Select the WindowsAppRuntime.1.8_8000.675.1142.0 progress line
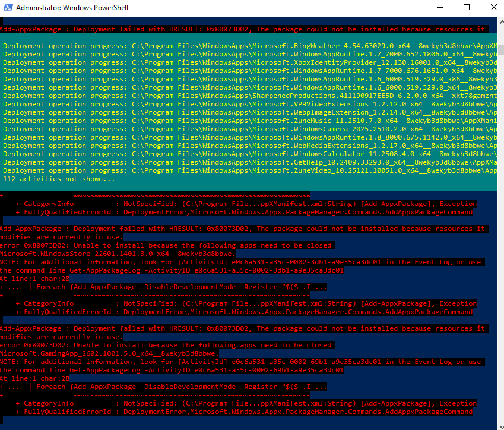 click(250, 137)
